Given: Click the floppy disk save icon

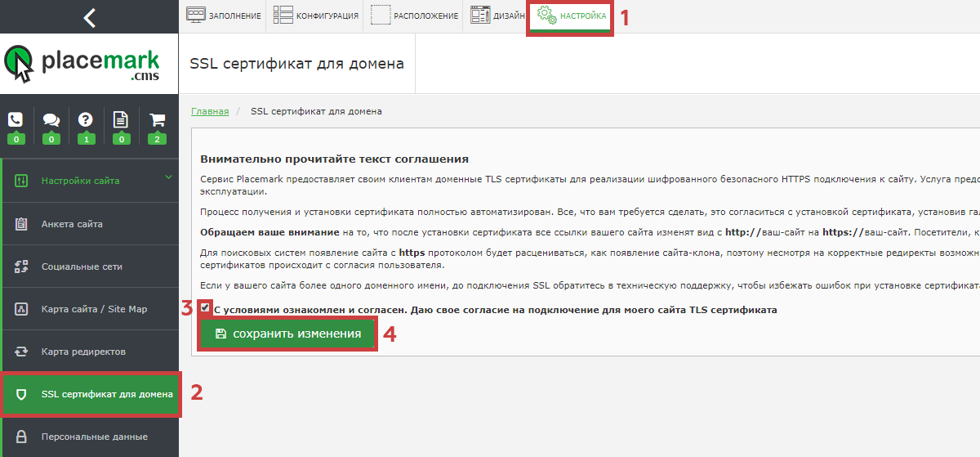Looking at the screenshot, I should [220, 334].
